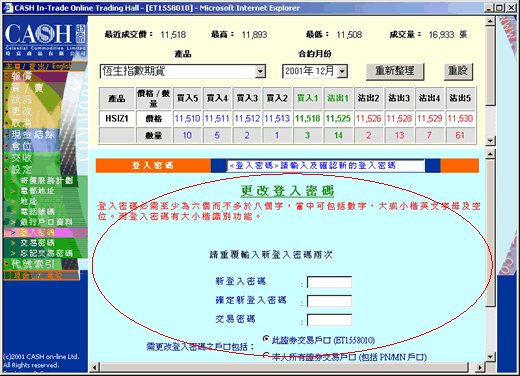Select 此證券交易戶口 ET1558010 radio button

(266, 339)
